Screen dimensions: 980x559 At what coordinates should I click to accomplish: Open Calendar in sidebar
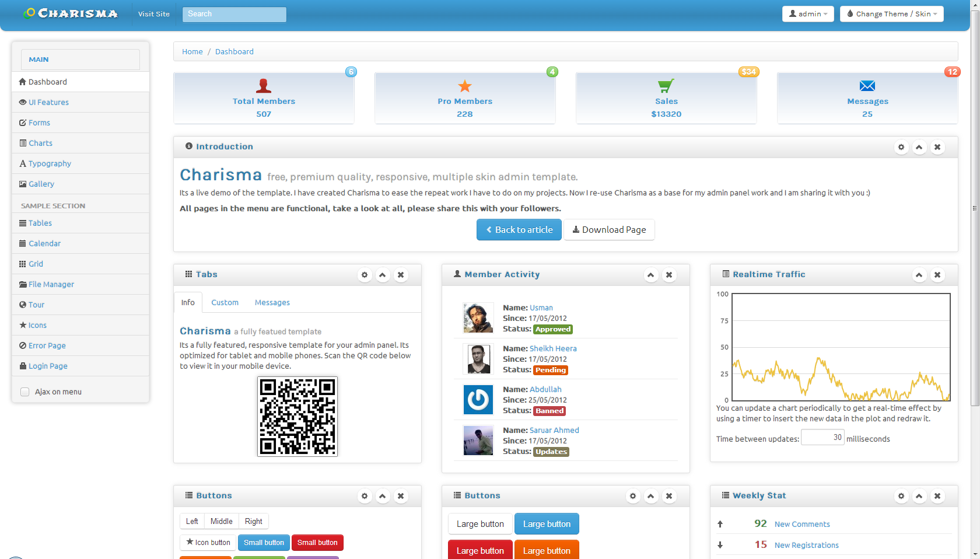pos(80,243)
